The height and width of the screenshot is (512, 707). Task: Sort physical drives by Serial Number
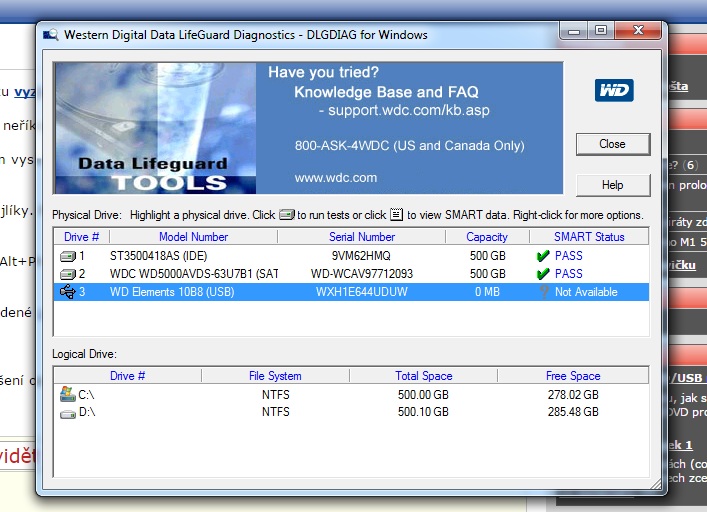(x=361, y=237)
